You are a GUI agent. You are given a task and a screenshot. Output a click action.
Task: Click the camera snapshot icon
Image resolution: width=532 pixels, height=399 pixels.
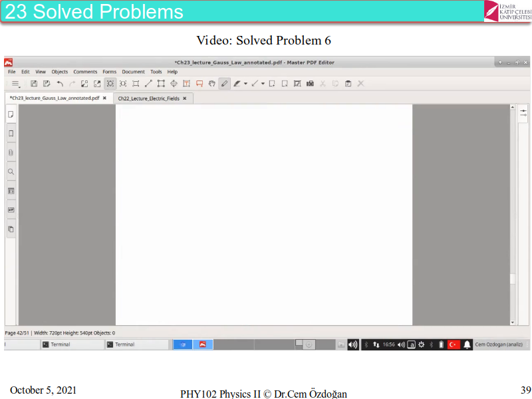point(309,84)
